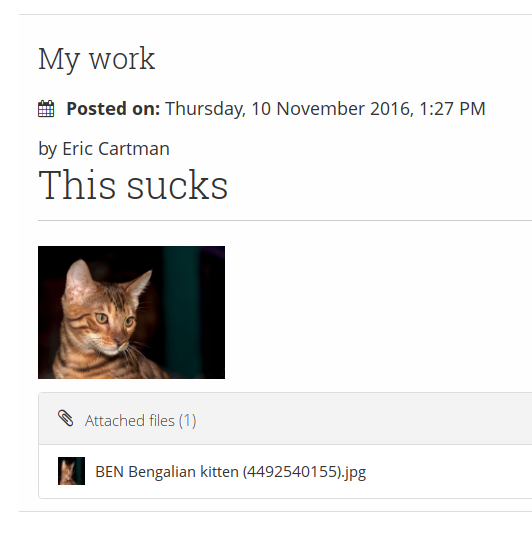
Task: Open the small kitten file thumbnail
Action: click(71, 471)
